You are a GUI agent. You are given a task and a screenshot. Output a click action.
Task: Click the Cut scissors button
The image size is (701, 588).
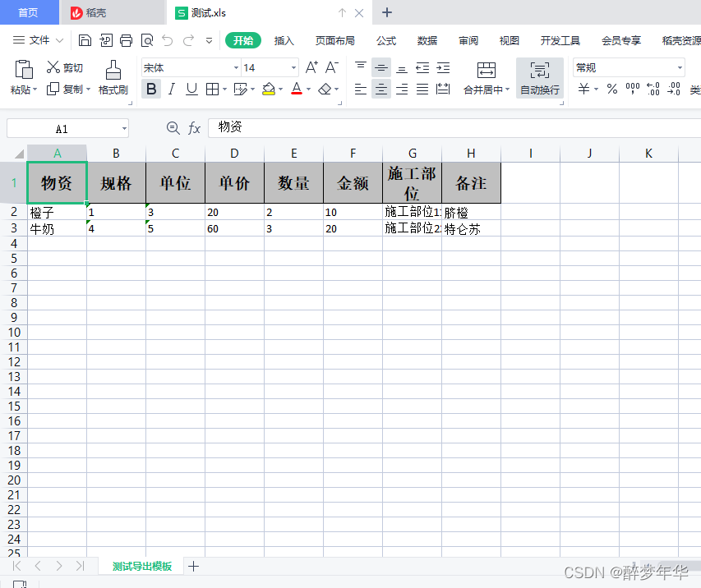coord(65,67)
